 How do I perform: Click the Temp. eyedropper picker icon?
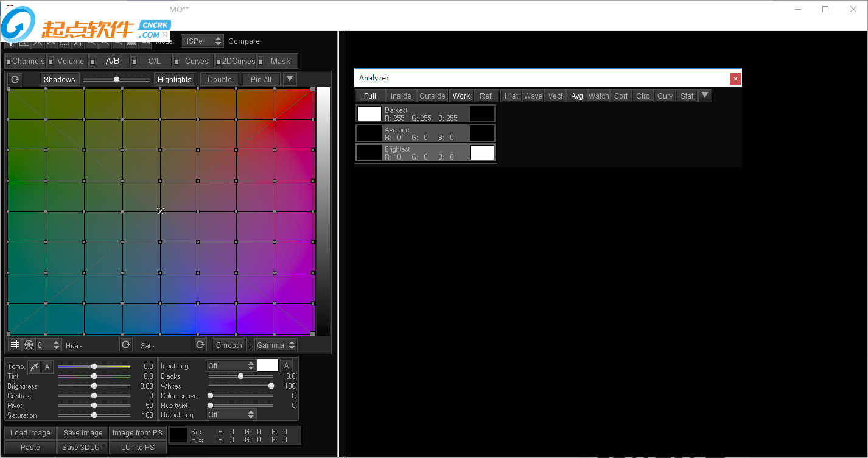click(x=34, y=367)
